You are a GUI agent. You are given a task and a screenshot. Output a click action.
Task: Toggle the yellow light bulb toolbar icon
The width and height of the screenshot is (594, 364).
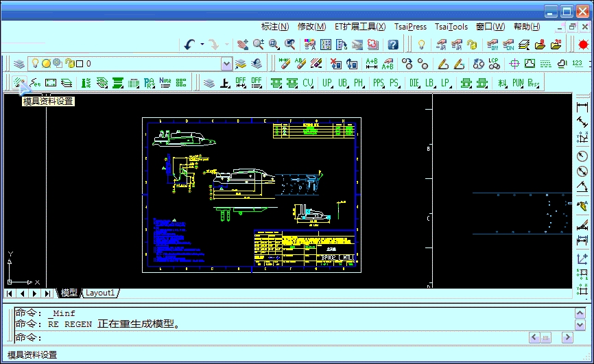click(421, 45)
